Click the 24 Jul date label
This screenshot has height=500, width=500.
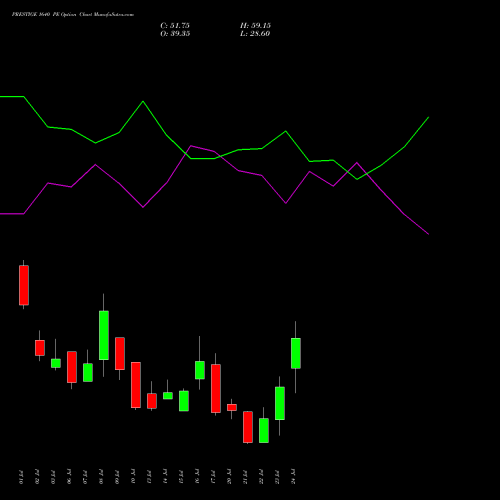[293, 477]
